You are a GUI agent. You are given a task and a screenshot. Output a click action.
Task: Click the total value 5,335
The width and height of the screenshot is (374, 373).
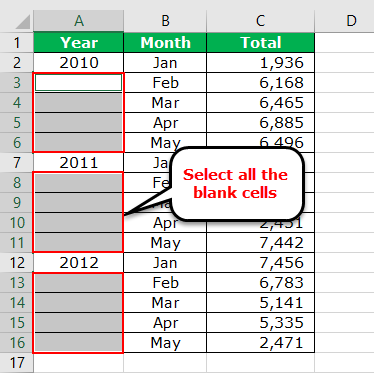click(260, 323)
